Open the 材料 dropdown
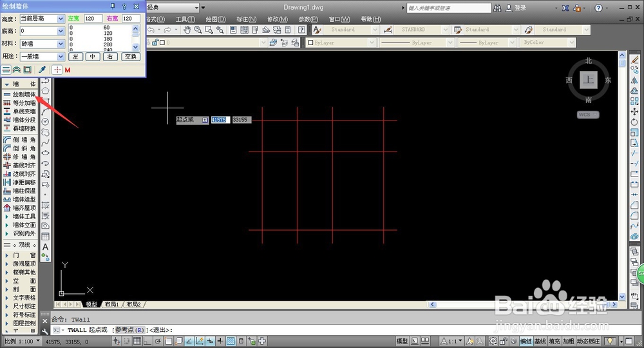The image size is (644, 348). coord(61,44)
